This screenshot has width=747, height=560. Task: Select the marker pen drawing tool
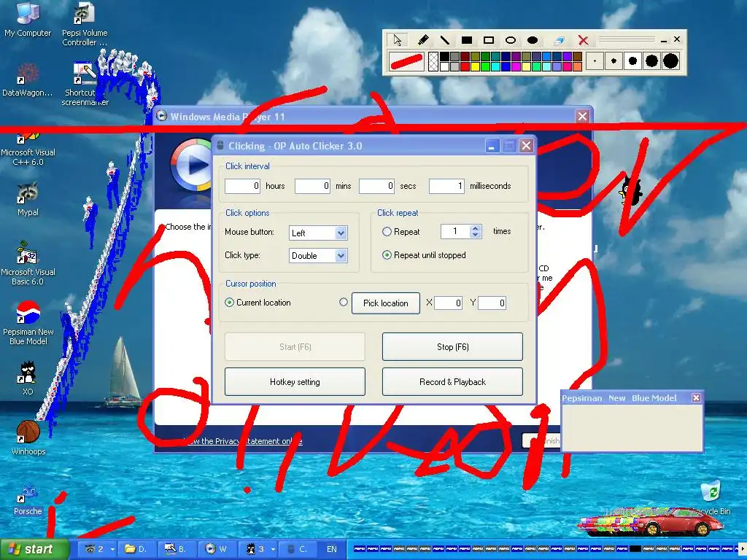pyautogui.click(x=422, y=40)
